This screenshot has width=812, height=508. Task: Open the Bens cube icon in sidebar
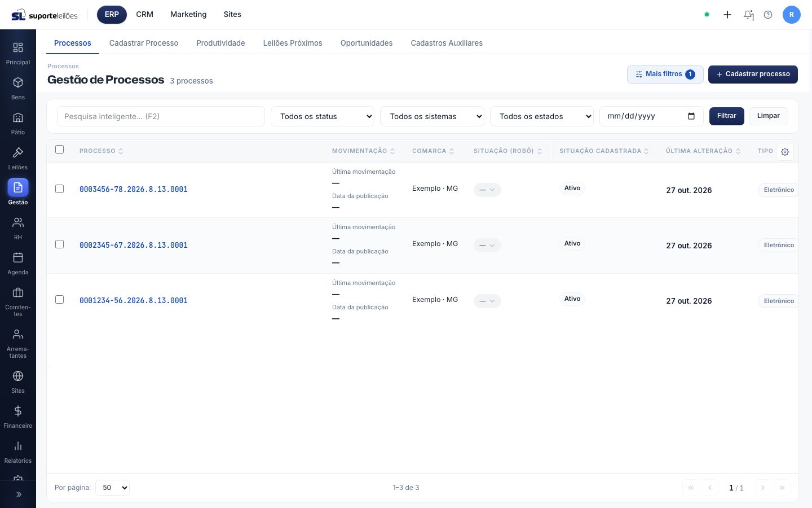click(18, 82)
